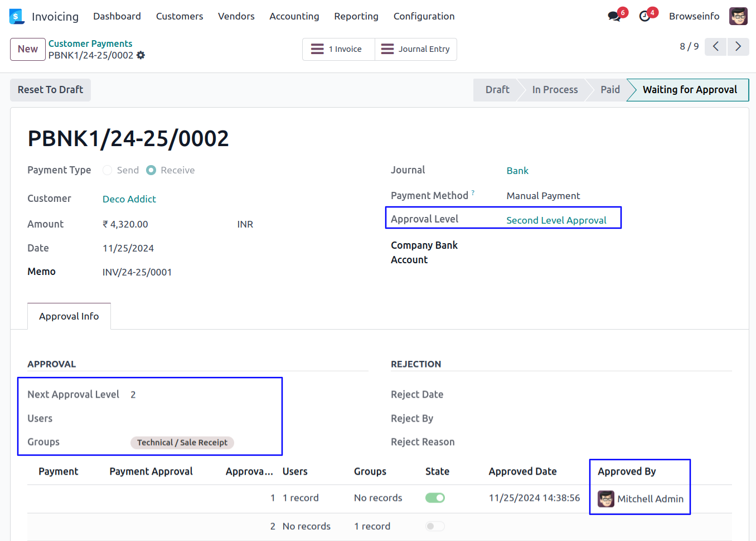Image resolution: width=756 pixels, height=541 pixels.
Task: Go to next record arrow
Action: pos(738,46)
